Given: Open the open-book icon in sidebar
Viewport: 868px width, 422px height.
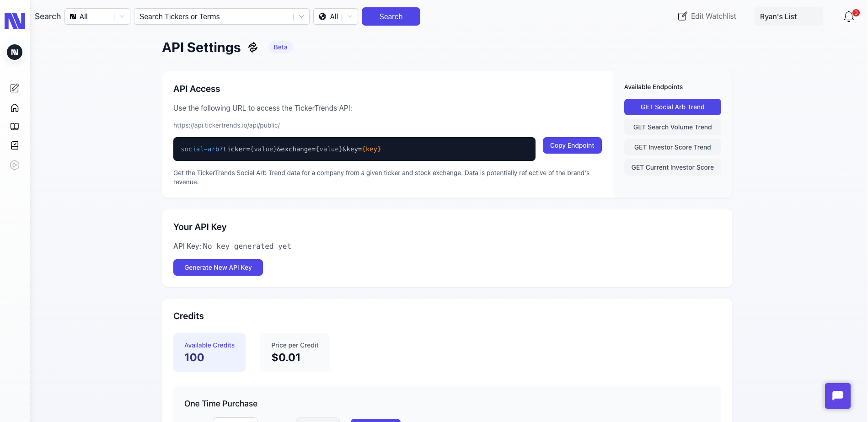Looking at the screenshot, I should 15,127.
